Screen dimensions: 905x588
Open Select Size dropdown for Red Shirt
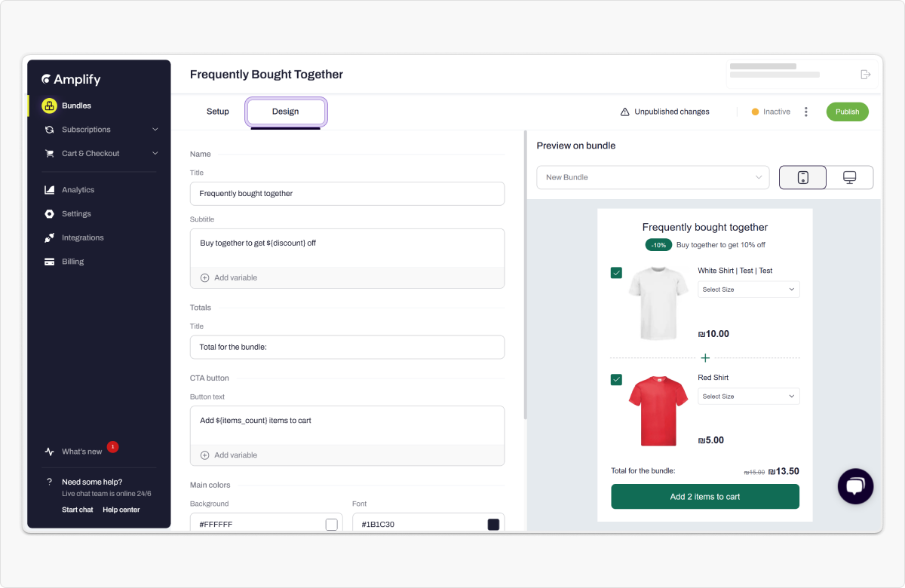pyautogui.click(x=748, y=397)
